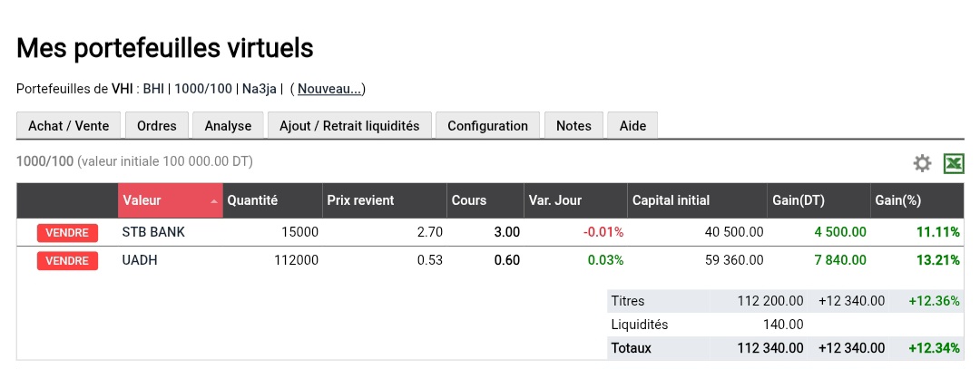Click the Nouveau... portfolio link
980x369 pixels.
330,89
